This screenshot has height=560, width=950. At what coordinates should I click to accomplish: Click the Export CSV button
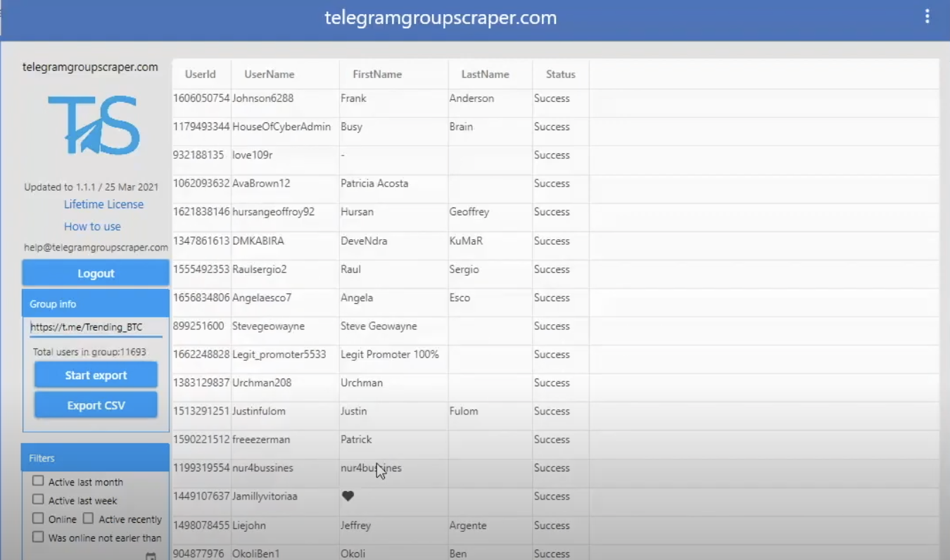96,405
